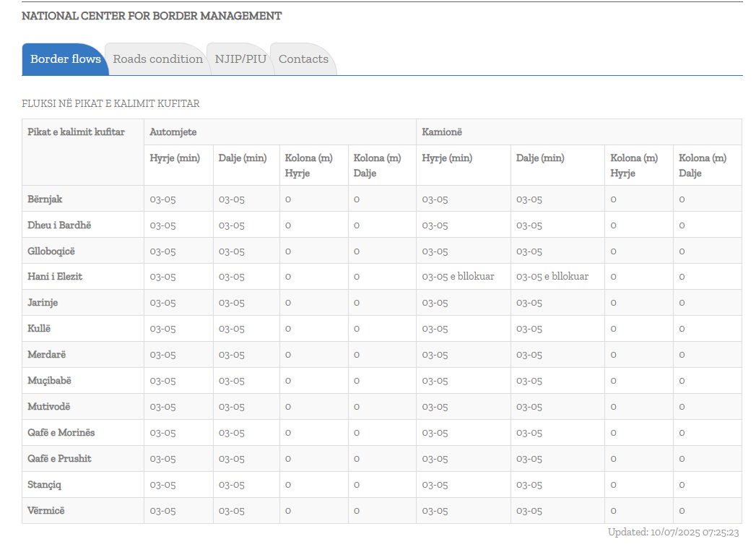Select the Vërmicë border point name
The width and height of the screenshot is (756, 547).
coord(46,511)
